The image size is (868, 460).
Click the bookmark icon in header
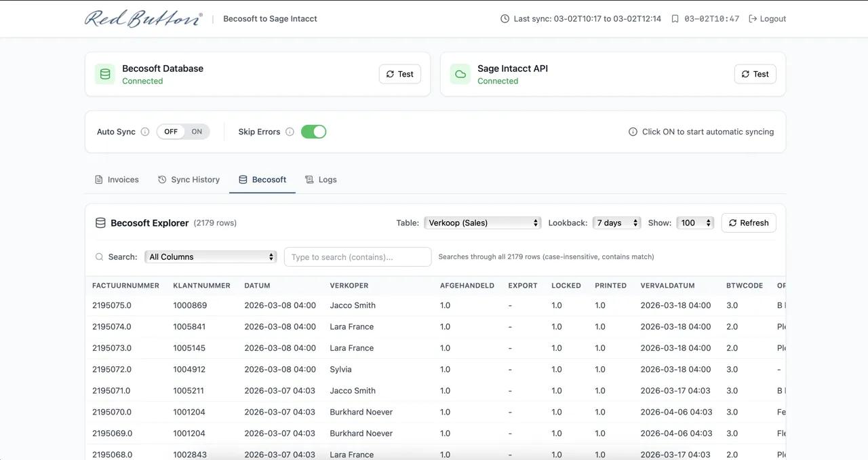pyautogui.click(x=675, y=19)
